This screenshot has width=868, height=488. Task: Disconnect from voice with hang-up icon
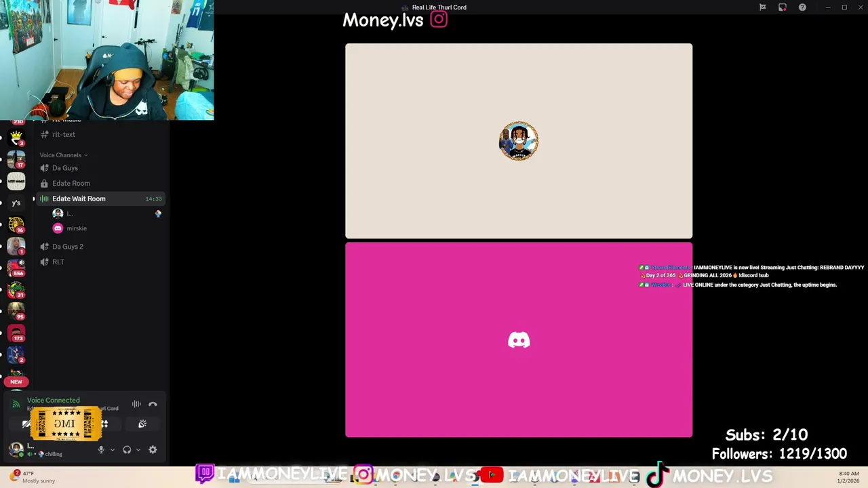pyautogui.click(x=153, y=404)
